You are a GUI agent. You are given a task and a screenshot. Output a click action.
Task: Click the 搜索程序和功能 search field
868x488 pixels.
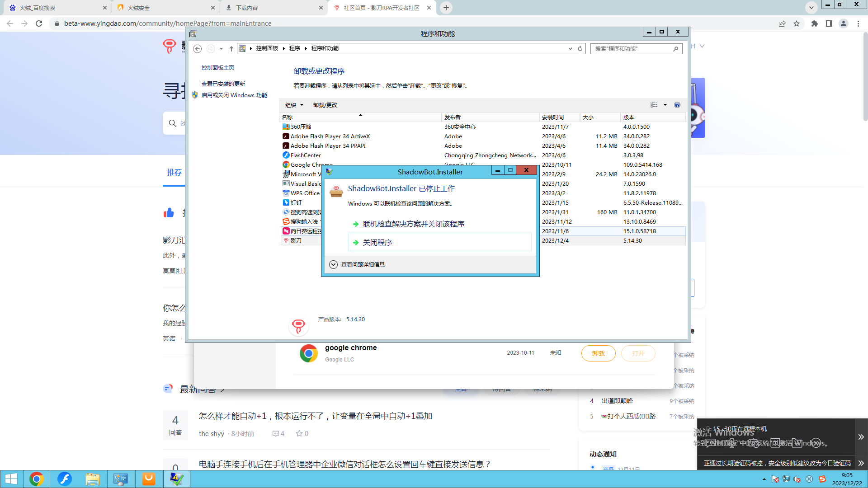point(631,49)
